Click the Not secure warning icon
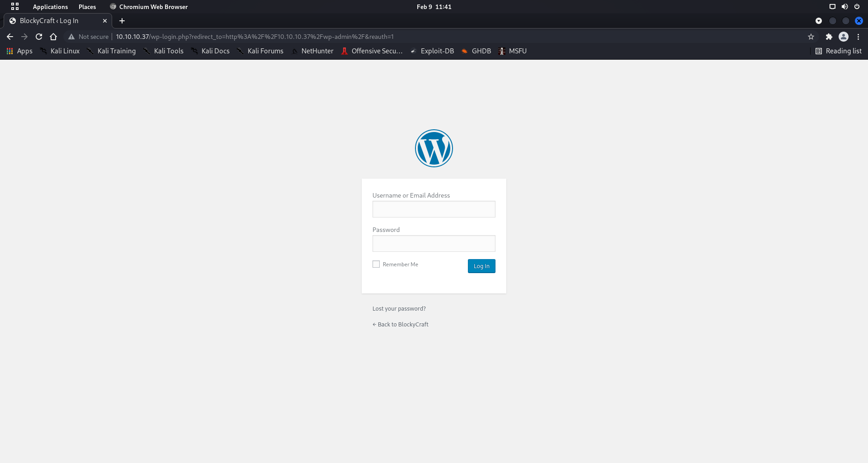Screen dimensions: 868x463 71,37
